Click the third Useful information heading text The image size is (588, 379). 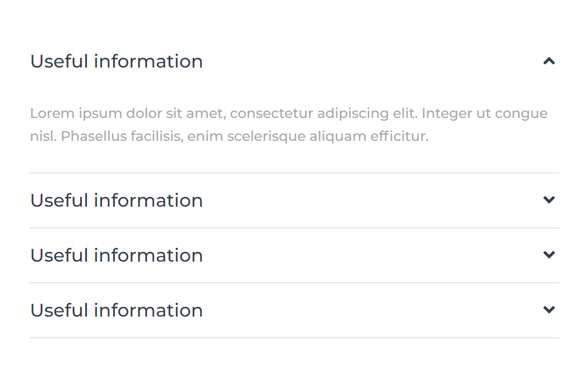tap(117, 255)
